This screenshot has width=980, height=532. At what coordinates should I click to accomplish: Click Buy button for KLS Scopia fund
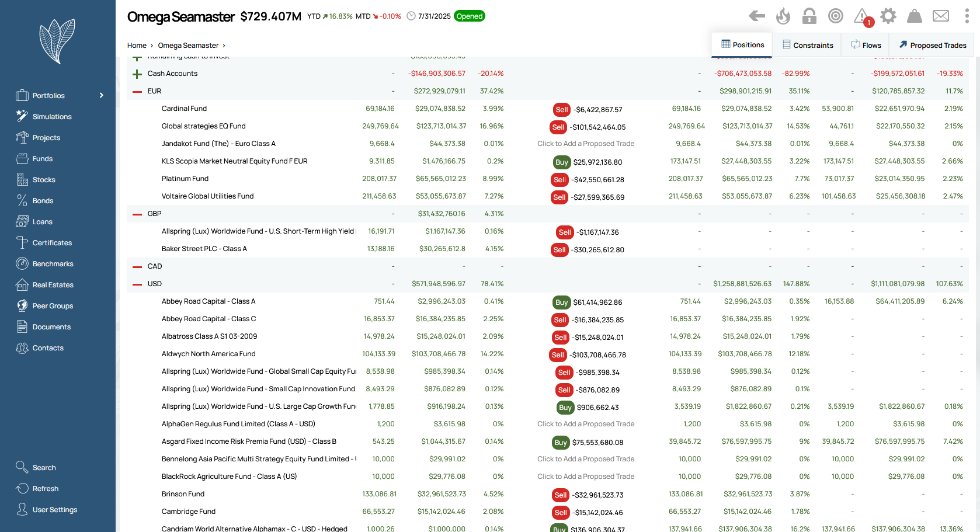click(561, 162)
